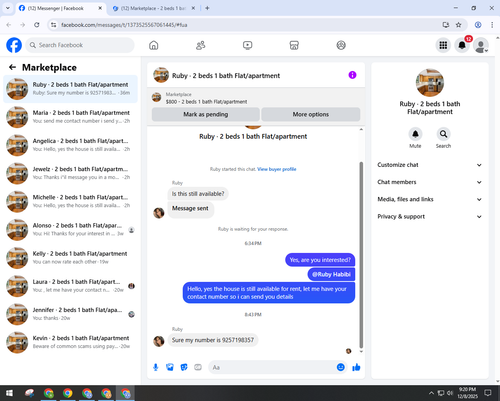Click More options button
Screen dimensions: 500x401
point(311,114)
